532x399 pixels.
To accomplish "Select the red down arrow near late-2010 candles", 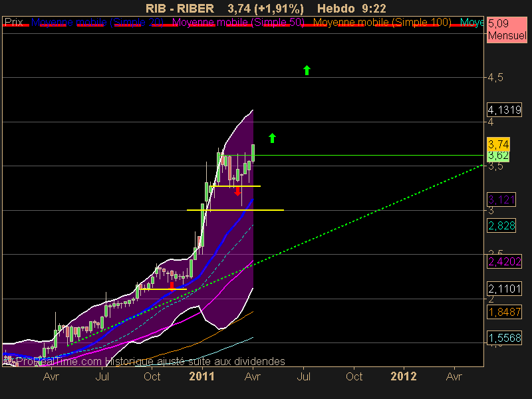I will click(172, 287).
